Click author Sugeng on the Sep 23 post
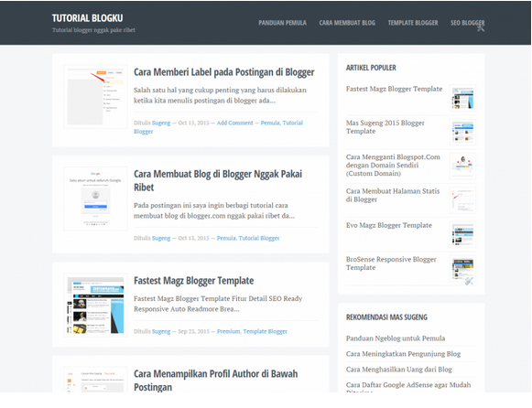This screenshot has height=408, width=532. 161,331
